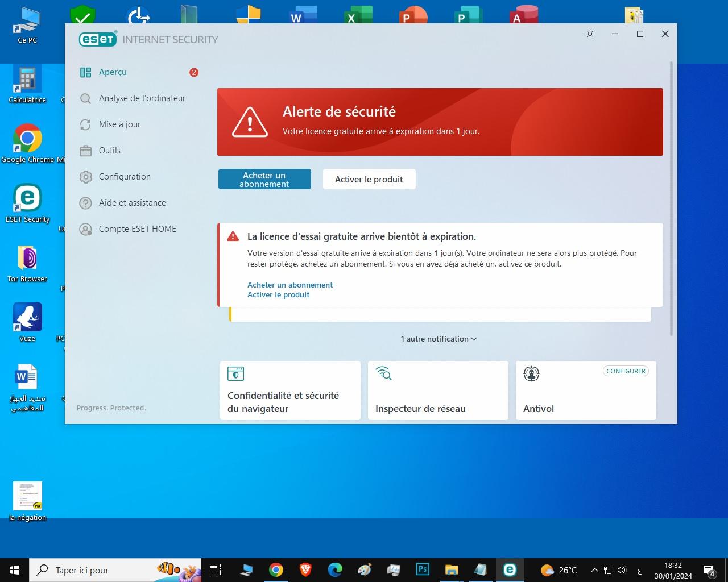Open the Outils section

(x=110, y=151)
